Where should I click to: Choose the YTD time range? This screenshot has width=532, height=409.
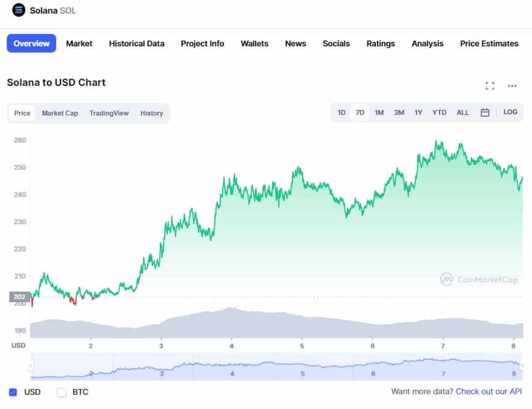click(x=439, y=112)
